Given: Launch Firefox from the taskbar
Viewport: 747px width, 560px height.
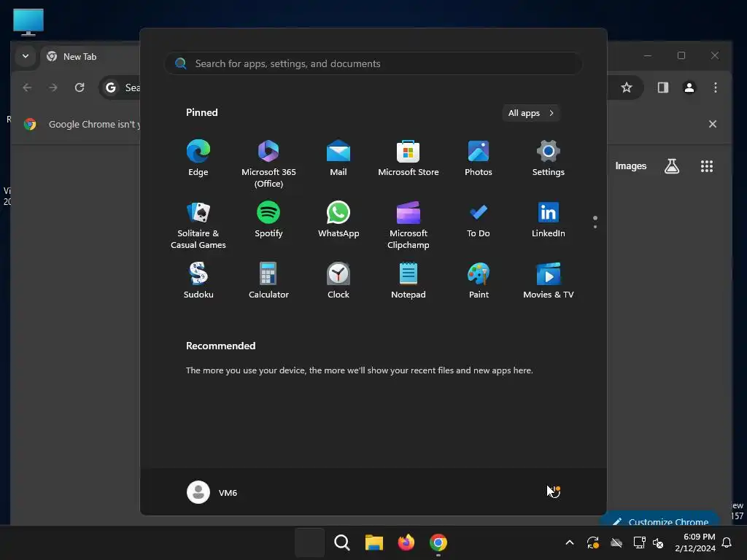Looking at the screenshot, I should coord(406,542).
